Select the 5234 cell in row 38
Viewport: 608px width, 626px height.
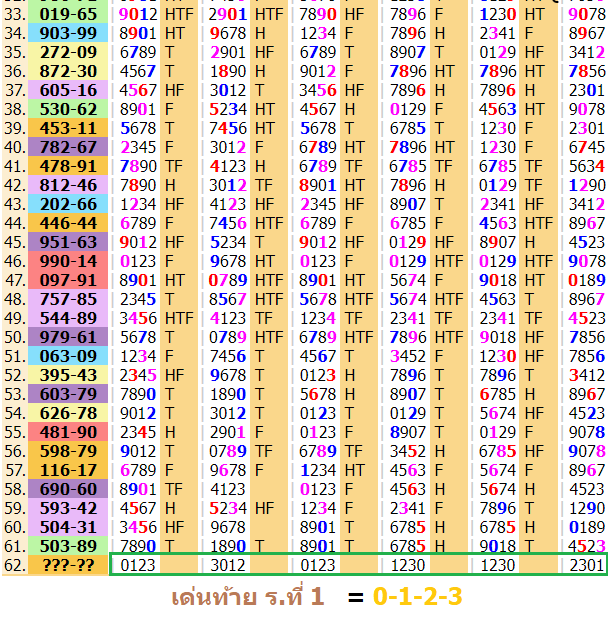tap(228, 109)
